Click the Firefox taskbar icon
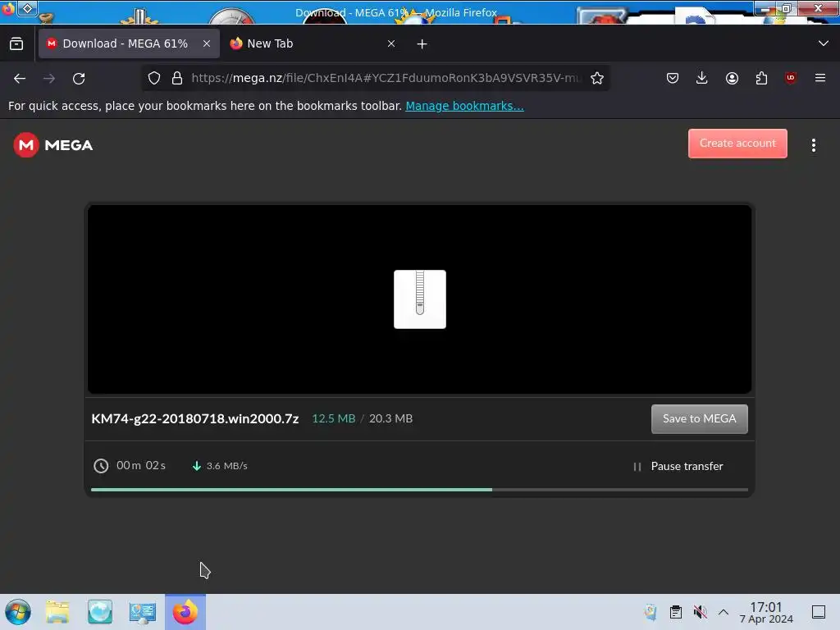The height and width of the screenshot is (630, 840). pos(185,612)
